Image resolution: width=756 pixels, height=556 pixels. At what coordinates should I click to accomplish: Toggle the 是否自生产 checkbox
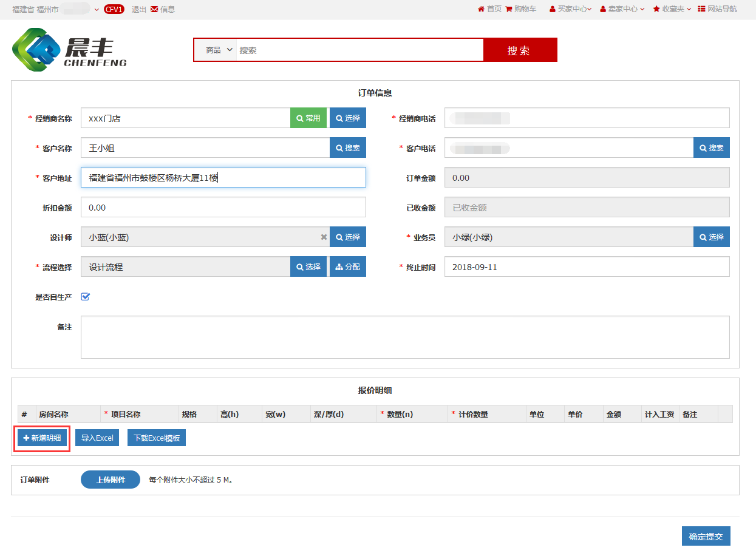pos(86,297)
